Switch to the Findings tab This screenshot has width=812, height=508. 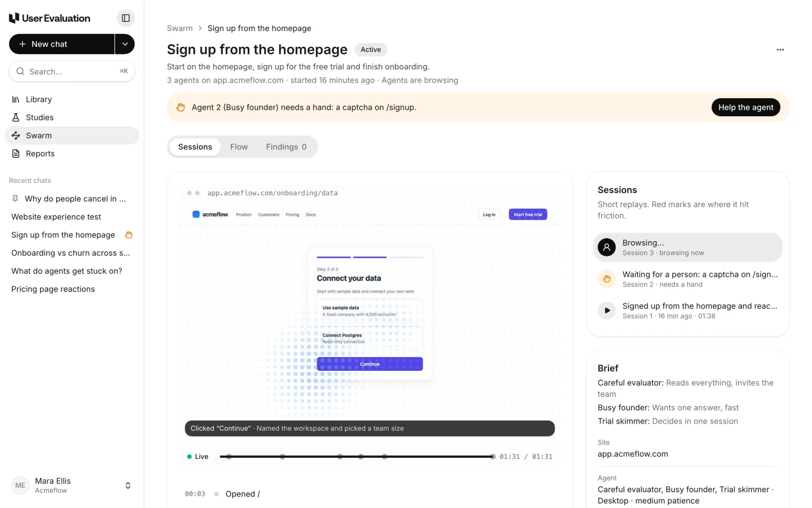click(286, 147)
